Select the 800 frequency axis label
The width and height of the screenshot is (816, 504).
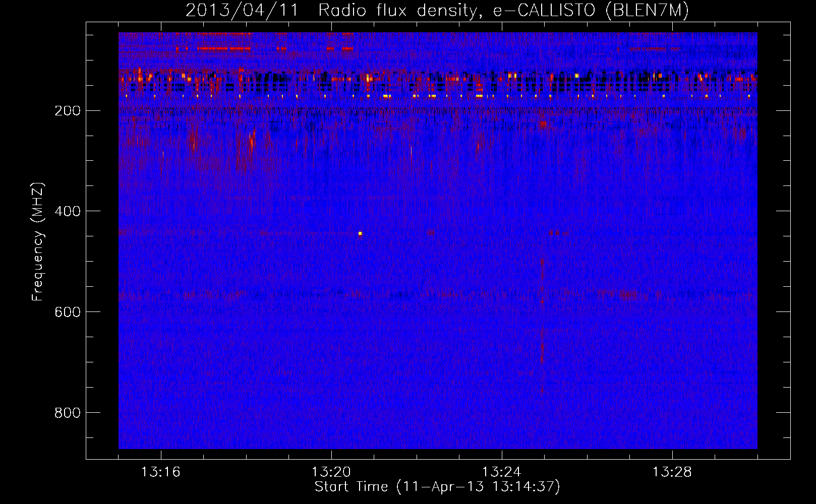(67, 413)
